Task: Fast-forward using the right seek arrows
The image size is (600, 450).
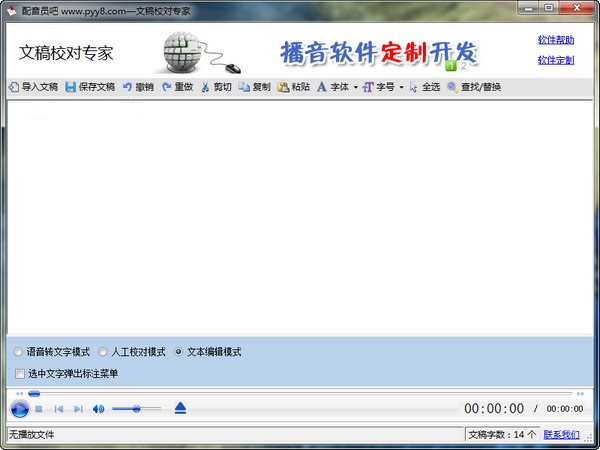Action: 580,393
